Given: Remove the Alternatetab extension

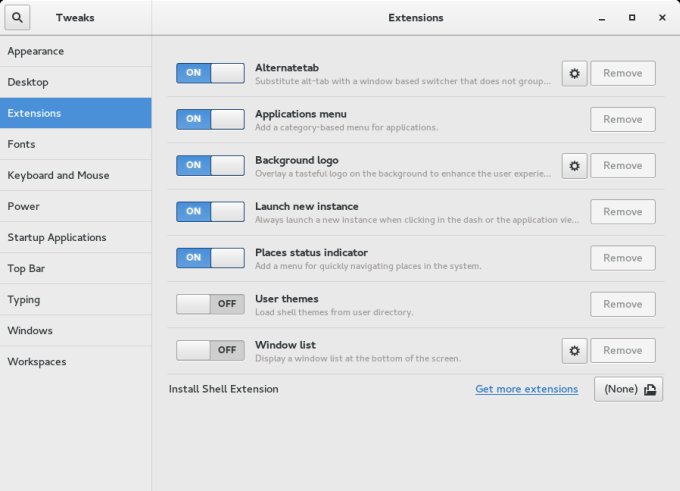Looking at the screenshot, I should 623,73.
